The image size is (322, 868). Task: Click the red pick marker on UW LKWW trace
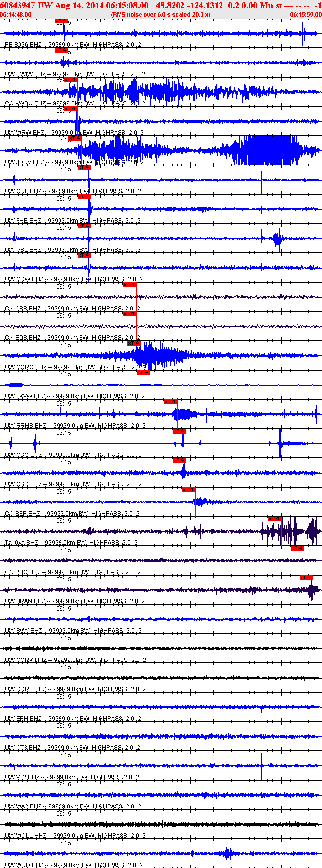tap(143, 372)
